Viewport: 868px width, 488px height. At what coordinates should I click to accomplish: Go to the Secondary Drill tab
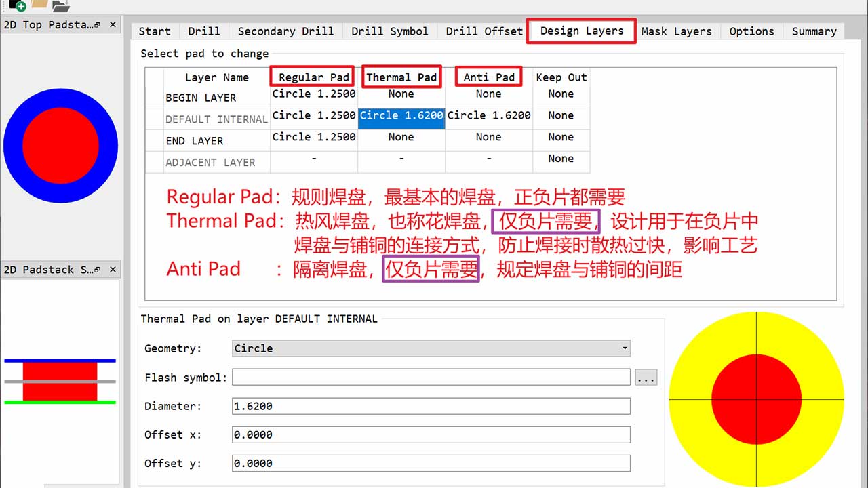pos(285,31)
